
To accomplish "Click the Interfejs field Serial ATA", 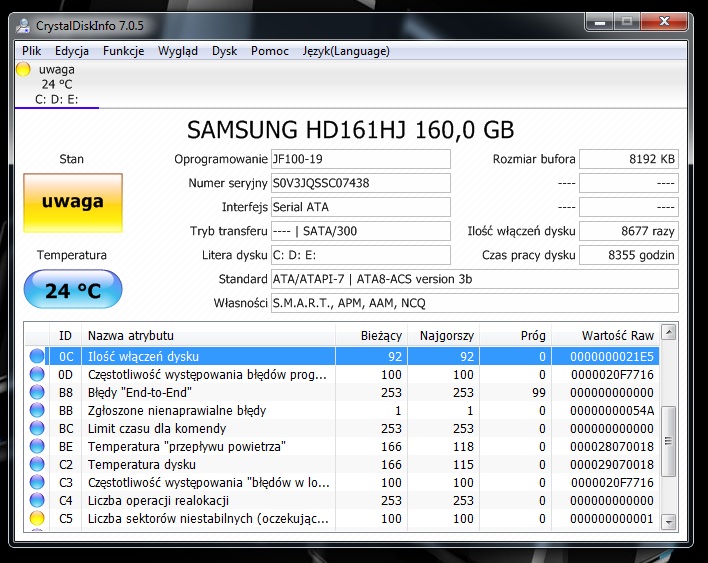I will coord(360,207).
